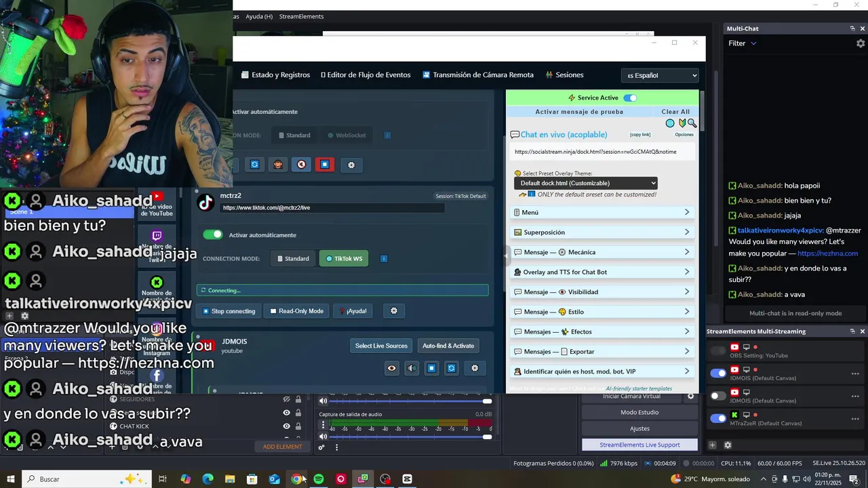
Task: Open Microsoft Edge from the taskbar
Action: 208,479
